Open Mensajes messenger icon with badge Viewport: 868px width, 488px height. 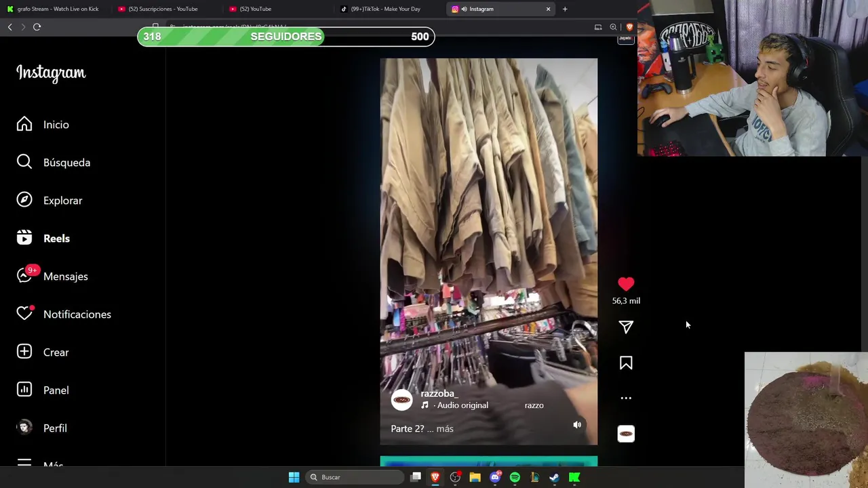[x=26, y=275]
